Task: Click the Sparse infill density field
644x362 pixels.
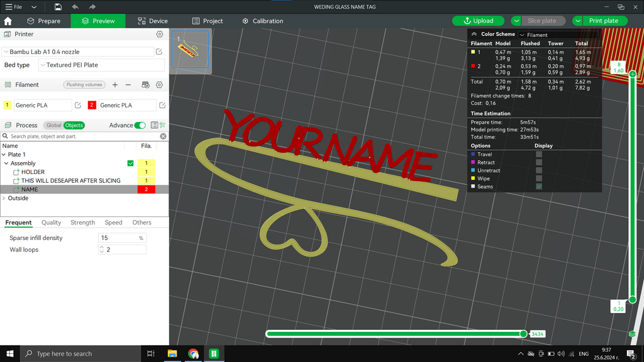Action: pyautogui.click(x=122, y=238)
